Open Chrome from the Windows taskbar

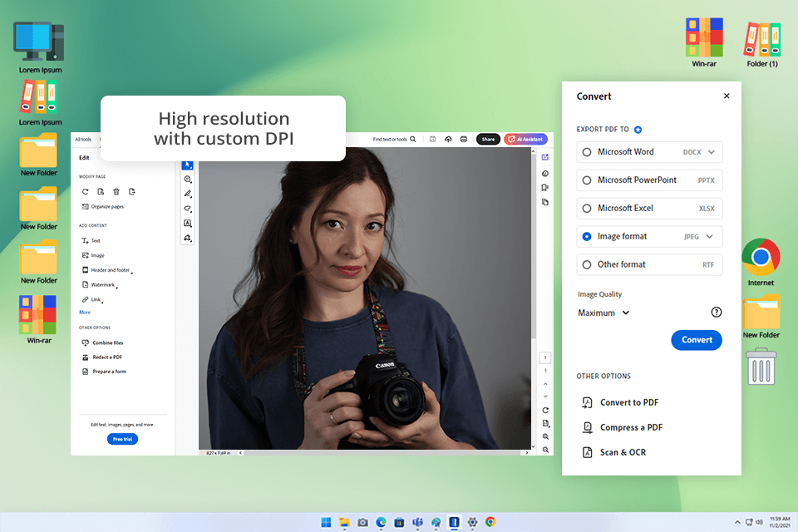coord(490,522)
